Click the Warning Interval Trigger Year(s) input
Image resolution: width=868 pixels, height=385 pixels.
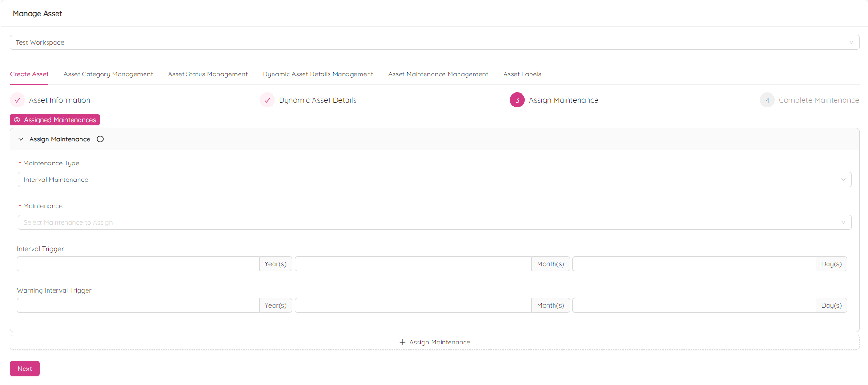pos(138,305)
